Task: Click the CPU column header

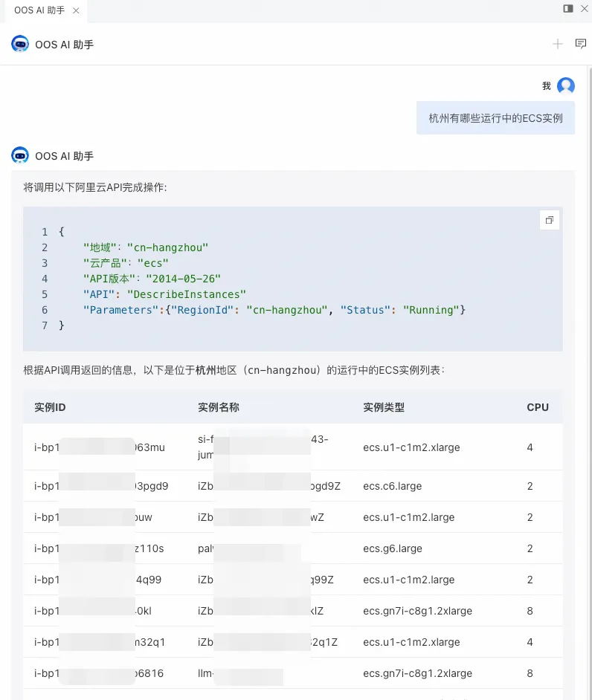Action: [538, 407]
